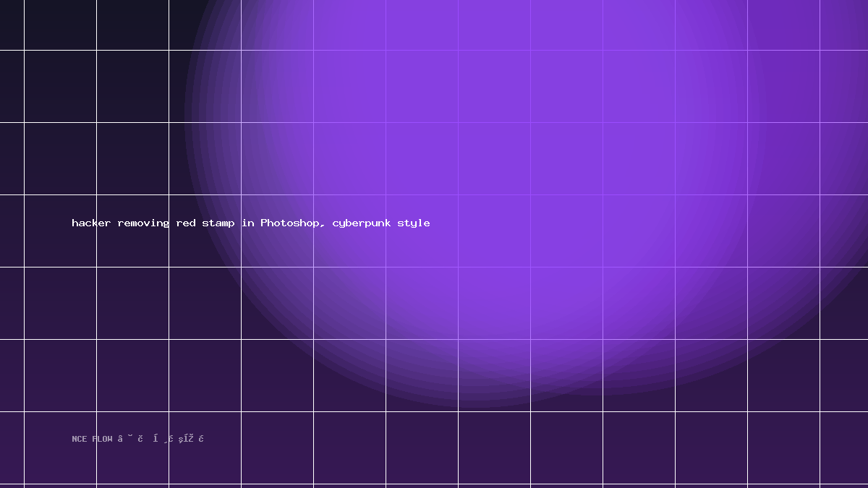The width and height of the screenshot is (868, 488).
Task: Click the final "e" in "style"
Action: pos(427,223)
